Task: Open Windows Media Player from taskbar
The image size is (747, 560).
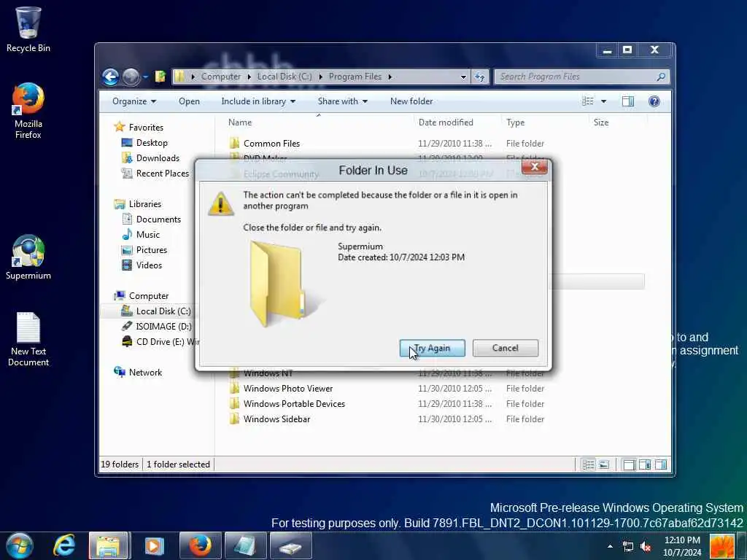Action: tap(154, 545)
